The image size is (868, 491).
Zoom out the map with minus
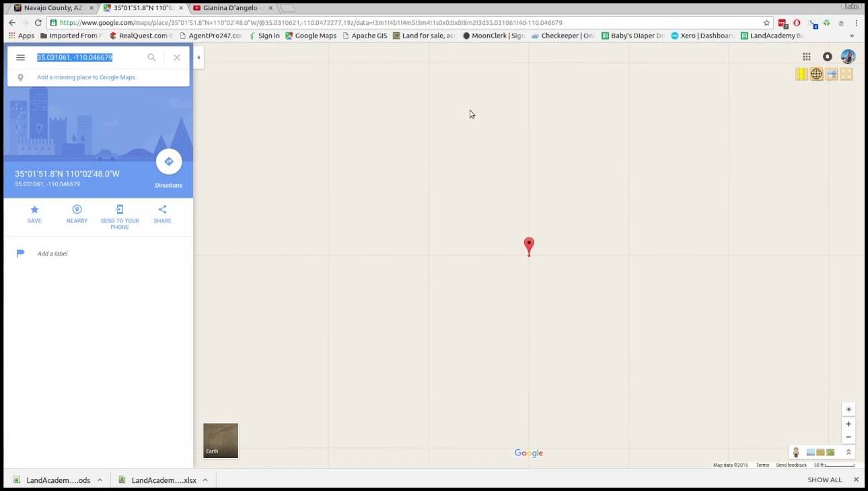848,437
